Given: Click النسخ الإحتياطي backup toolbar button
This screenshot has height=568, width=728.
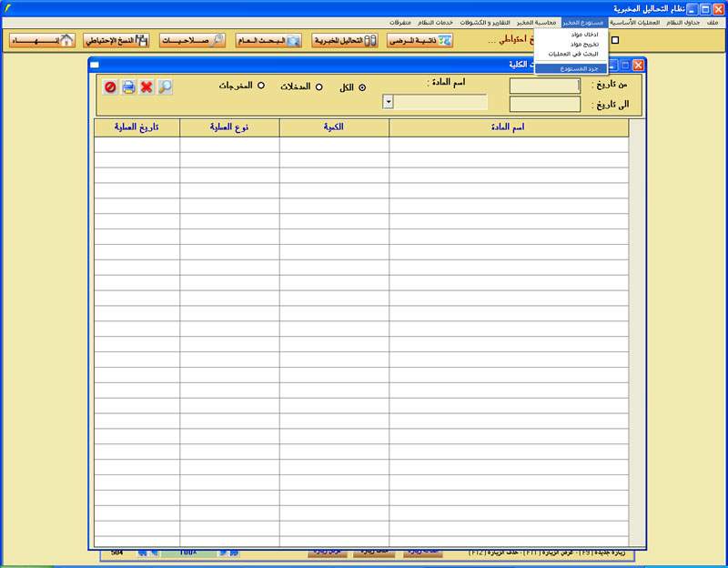Looking at the screenshot, I should pyautogui.click(x=116, y=41).
